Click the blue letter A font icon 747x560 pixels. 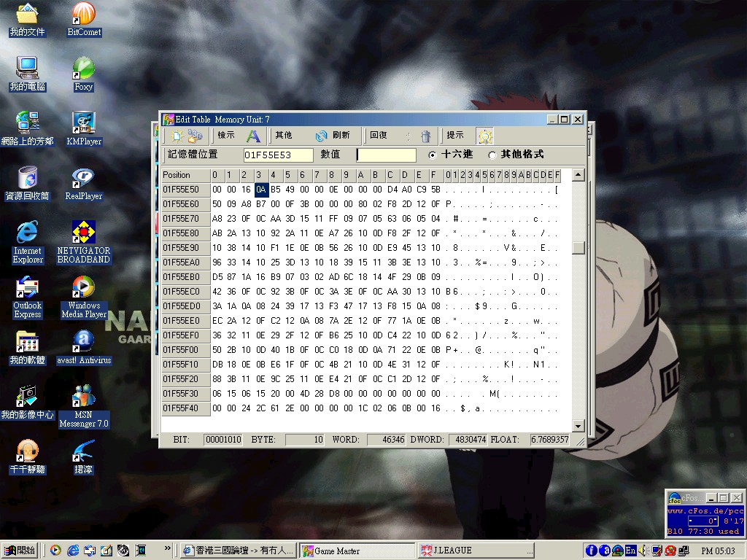pos(253,136)
